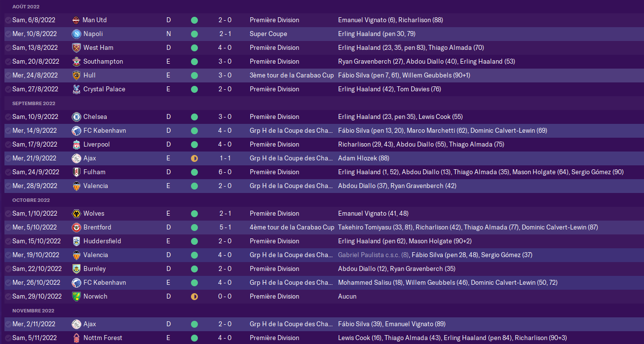This screenshot has width=644, height=344.
Task: Click the Huddersfield club crest
Action: pos(76,241)
